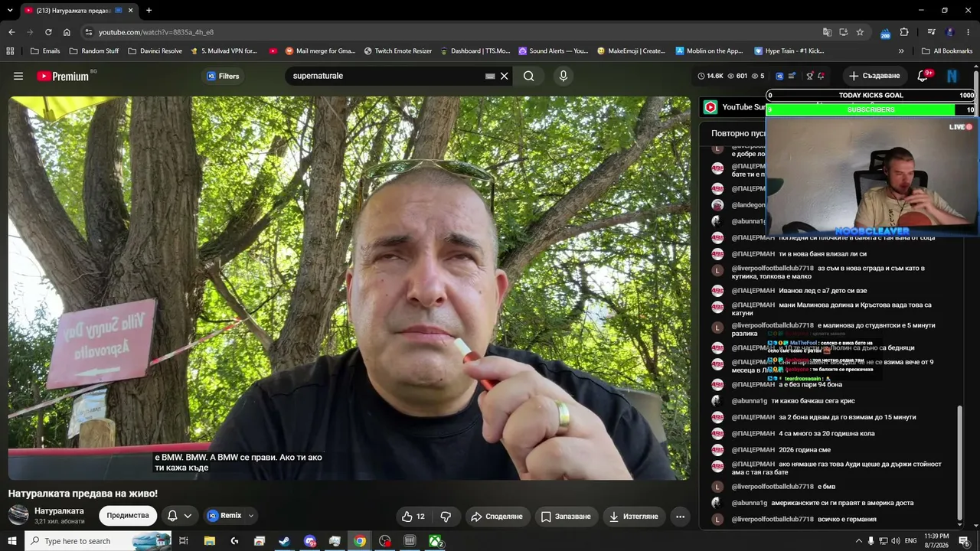Viewport: 980px width, 551px height.
Task: Clear the search text with the X icon
Action: pos(505,76)
